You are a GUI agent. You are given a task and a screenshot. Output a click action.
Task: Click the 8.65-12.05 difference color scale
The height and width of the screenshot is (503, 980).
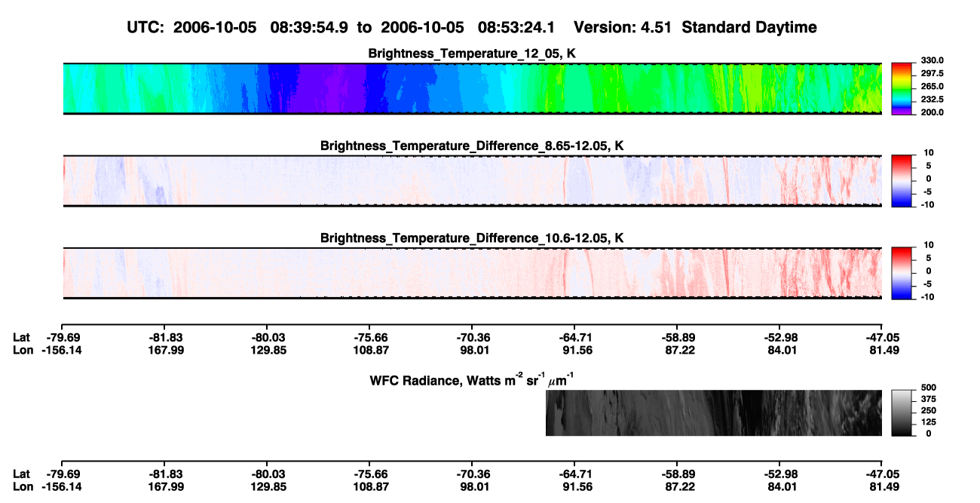pos(902,180)
